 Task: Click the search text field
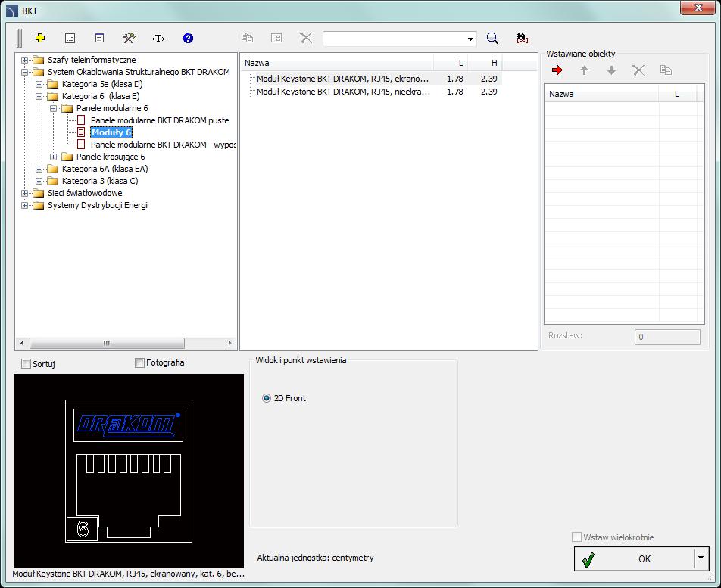(394, 39)
